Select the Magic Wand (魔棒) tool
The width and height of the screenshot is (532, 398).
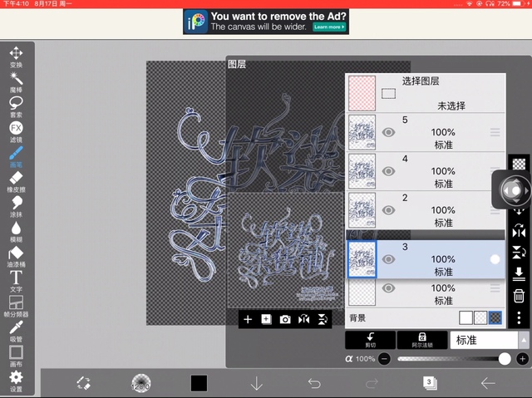[16, 81]
